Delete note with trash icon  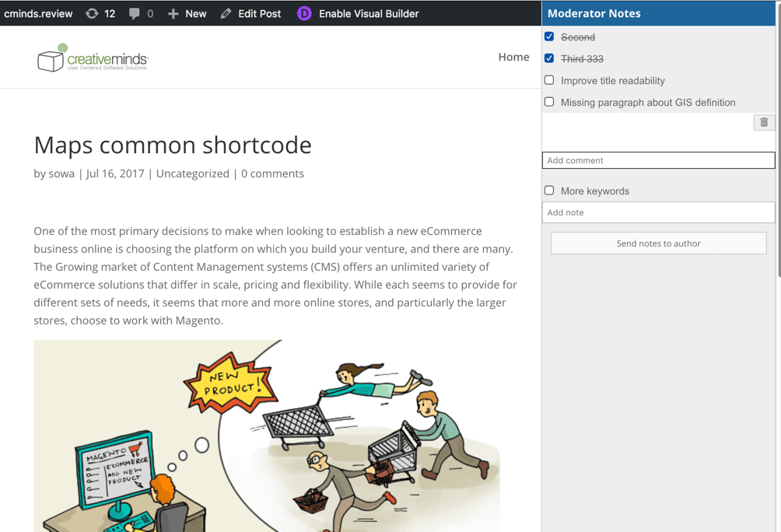(x=764, y=122)
